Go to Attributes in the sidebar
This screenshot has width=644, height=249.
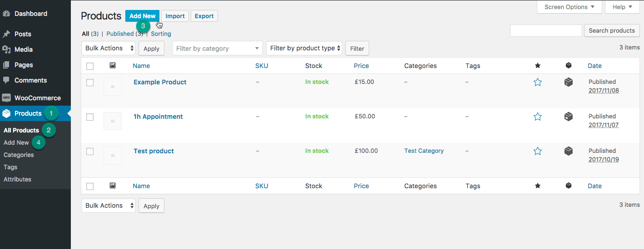[17, 179]
